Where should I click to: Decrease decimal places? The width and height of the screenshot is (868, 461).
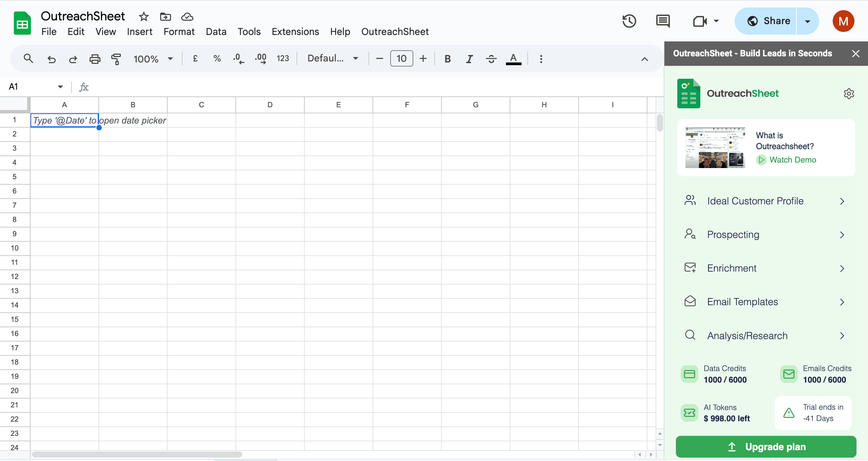click(x=239, y=59)
